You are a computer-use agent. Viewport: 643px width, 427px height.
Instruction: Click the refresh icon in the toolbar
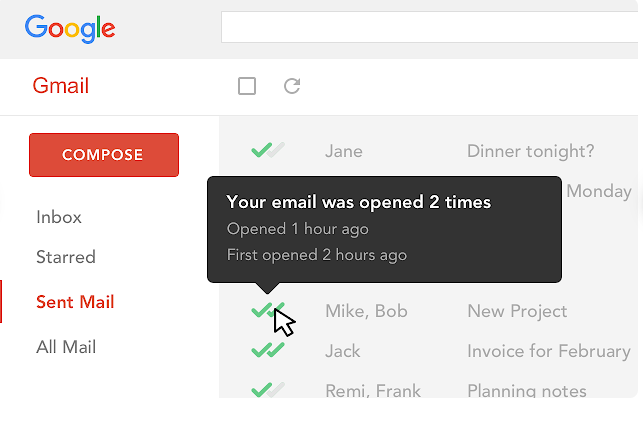(292, 87)
